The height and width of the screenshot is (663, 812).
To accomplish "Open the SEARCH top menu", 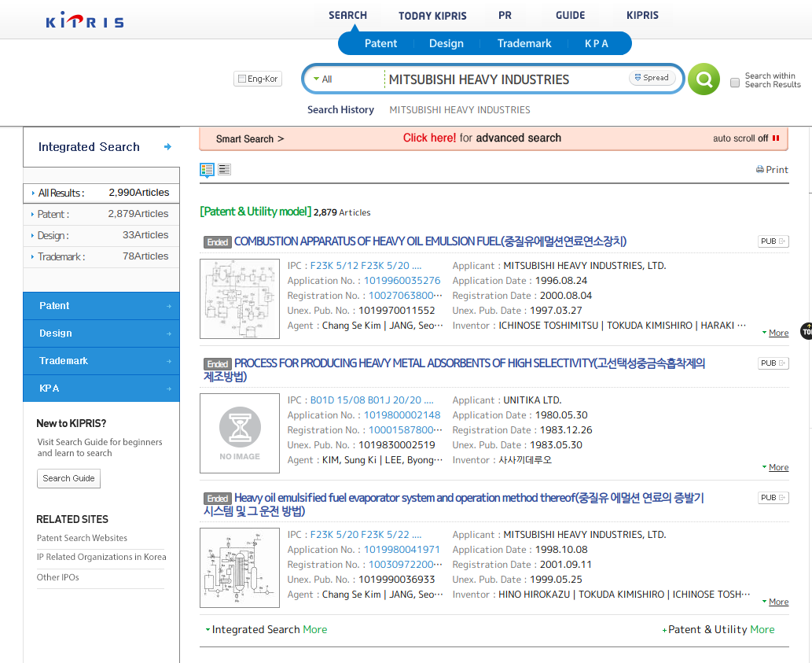I will click(x=347, y=16).
